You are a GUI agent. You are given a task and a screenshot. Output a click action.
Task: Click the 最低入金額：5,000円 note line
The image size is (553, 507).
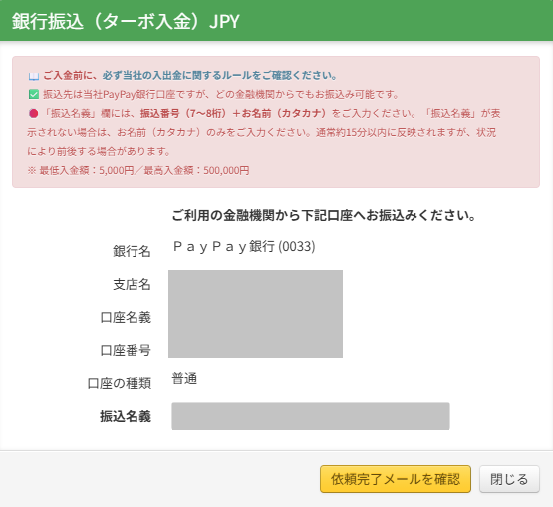(x=138, y=171)
